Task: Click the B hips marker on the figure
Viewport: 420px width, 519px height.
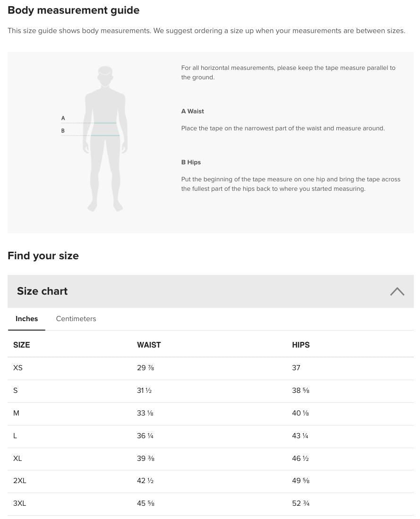Action: [x=63, y=130]
